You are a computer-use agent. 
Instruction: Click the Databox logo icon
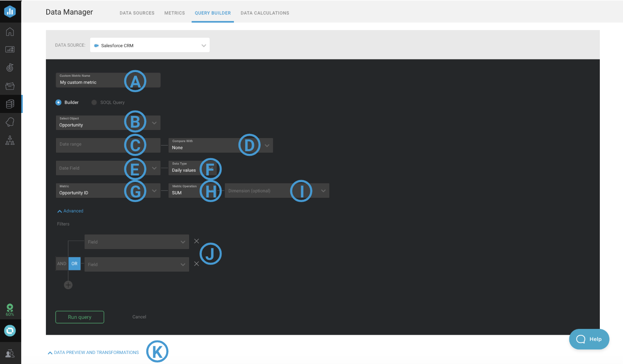(x=10, y=11)
